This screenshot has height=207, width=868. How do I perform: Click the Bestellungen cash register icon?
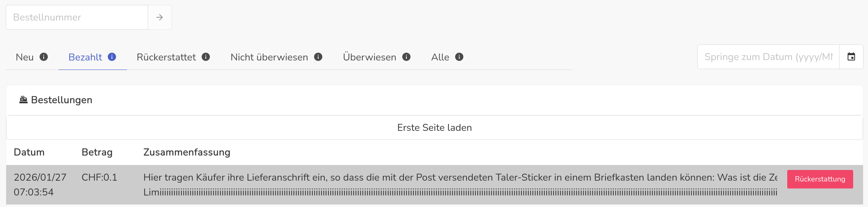point(23,100)
